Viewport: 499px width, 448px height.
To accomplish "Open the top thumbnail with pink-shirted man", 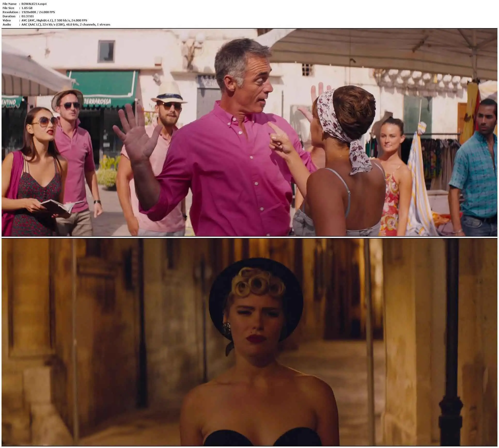I will click(249, 132).
